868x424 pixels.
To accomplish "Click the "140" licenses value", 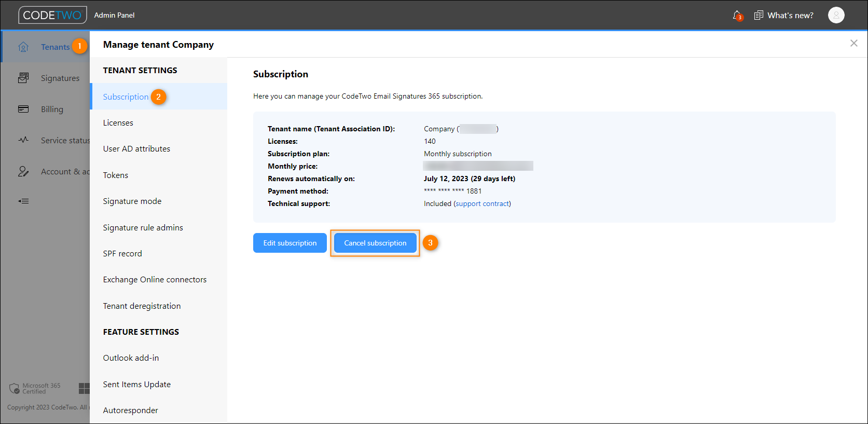I will point(430,141).
